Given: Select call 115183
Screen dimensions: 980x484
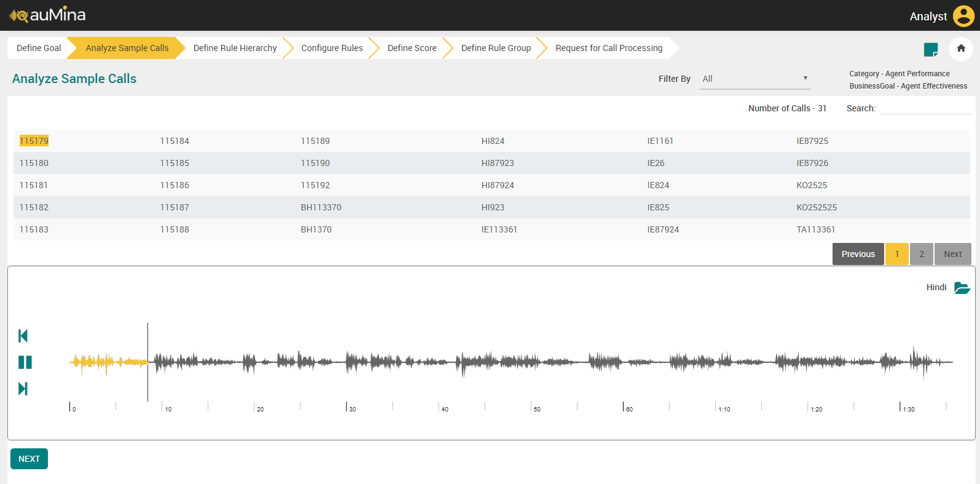Looking at the screenshot, I should (34, 229).
